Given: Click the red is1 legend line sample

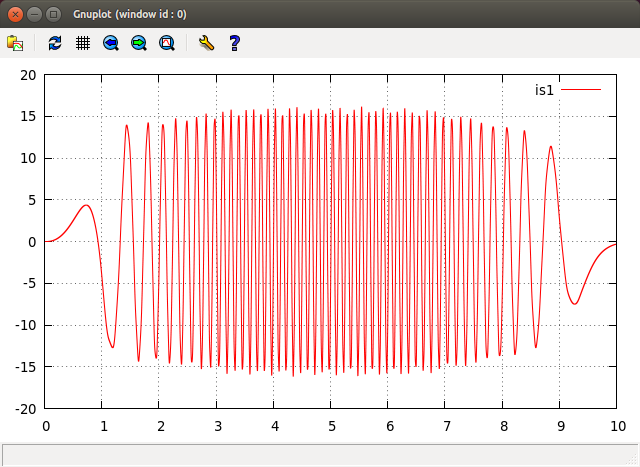Looking at the screenshot, I should [580, 90].
